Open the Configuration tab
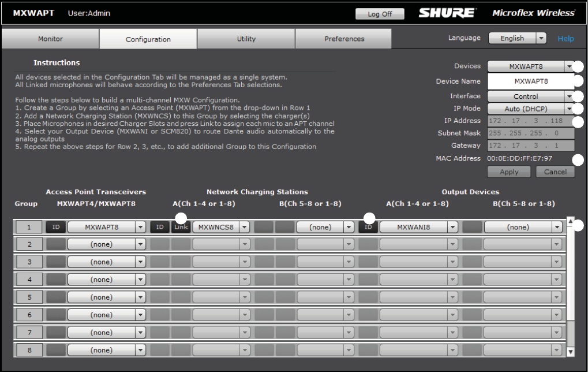The height and width of the screenshot is (372, 588). (x=148, y=39)
